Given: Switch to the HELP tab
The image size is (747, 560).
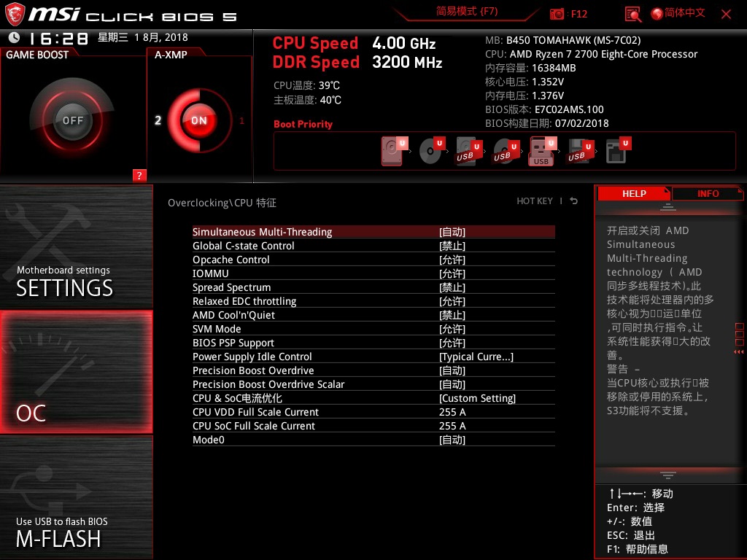Looking at the screenshot, I should (x=634, y=193).
